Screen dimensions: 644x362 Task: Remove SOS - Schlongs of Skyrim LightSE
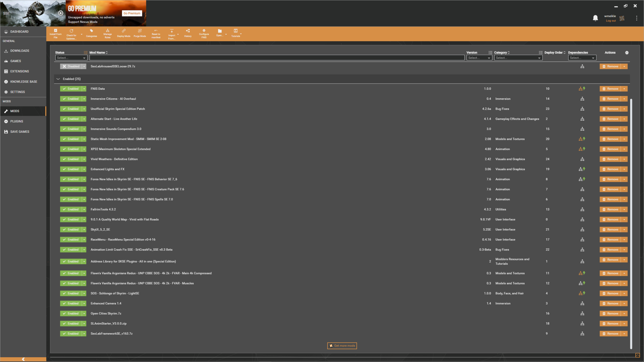click(610, 294)
